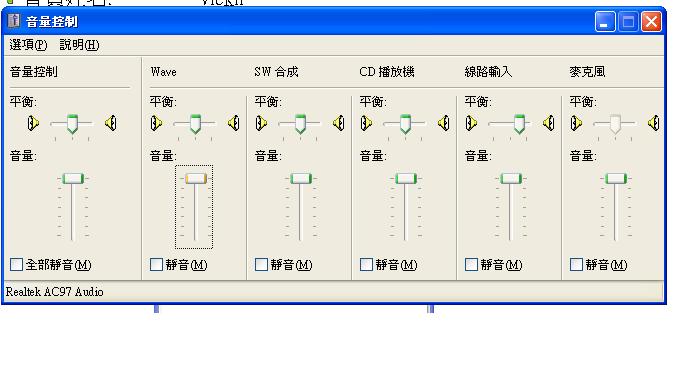680x384 pixels.
Task: Mute the CD 播放機 channel checkbox
Action: coord(366,264)
